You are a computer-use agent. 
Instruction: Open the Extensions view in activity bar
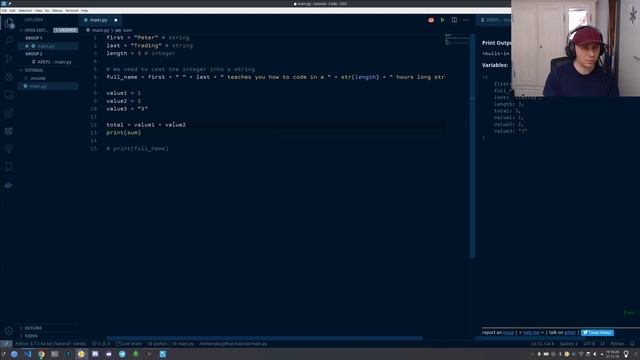(9, 113)
